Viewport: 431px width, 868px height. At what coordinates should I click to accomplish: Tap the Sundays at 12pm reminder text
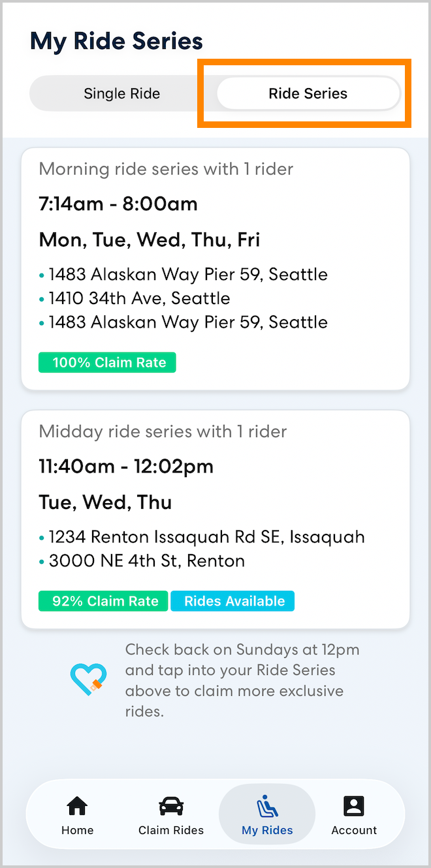tap(243, 680)
